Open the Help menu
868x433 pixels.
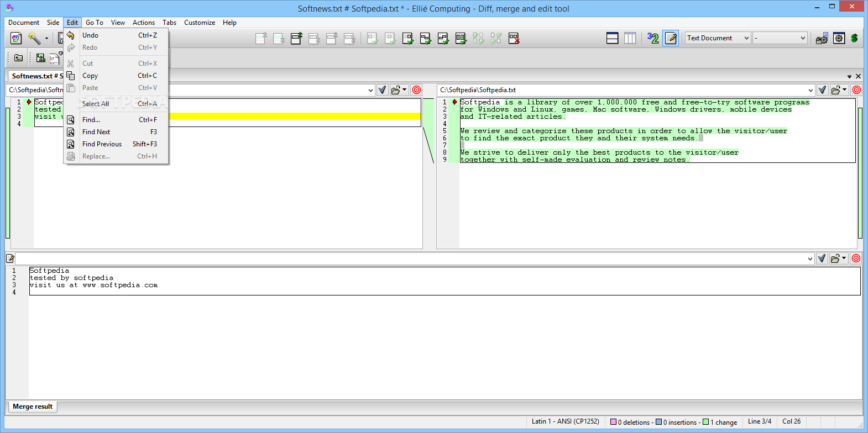click(x=229, y=23)
